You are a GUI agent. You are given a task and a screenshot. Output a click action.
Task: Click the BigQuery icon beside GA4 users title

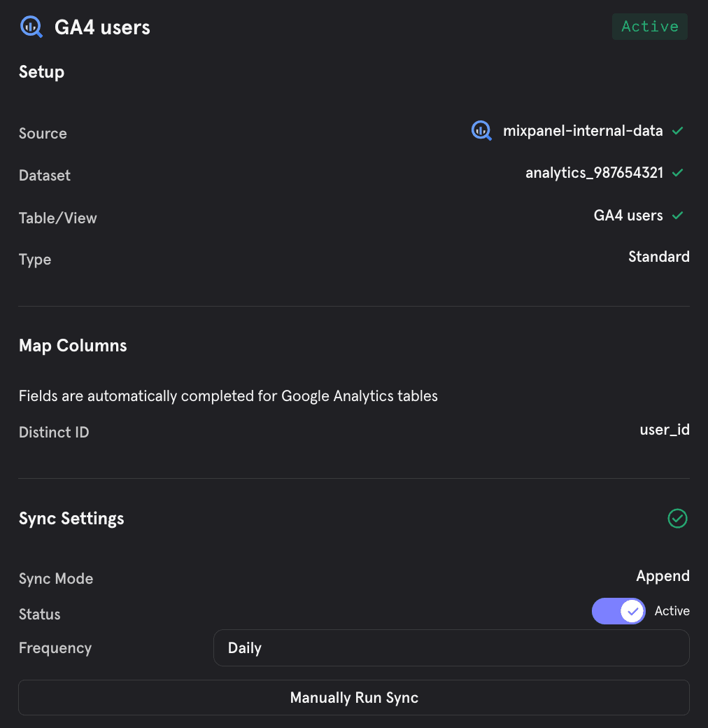click(31, 27)
